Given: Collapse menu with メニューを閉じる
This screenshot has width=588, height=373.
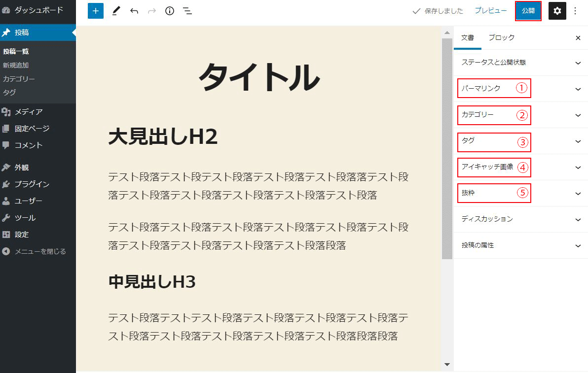Looking at the screenshot, I should 39,251.
